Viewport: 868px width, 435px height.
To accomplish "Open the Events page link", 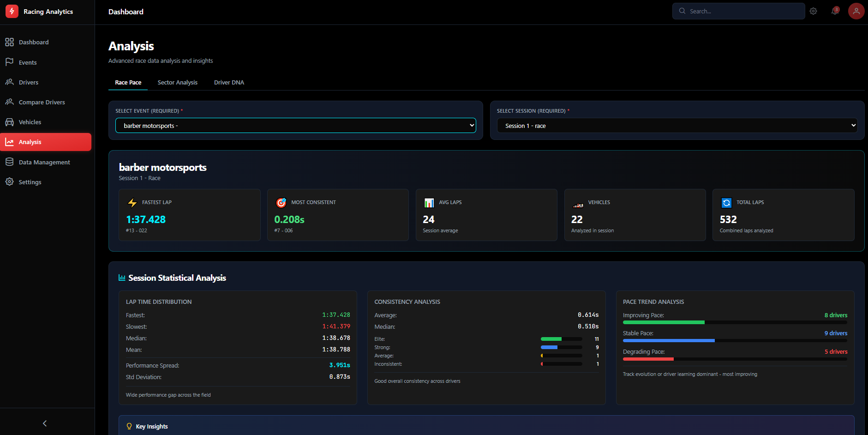I will coord(46,62).
